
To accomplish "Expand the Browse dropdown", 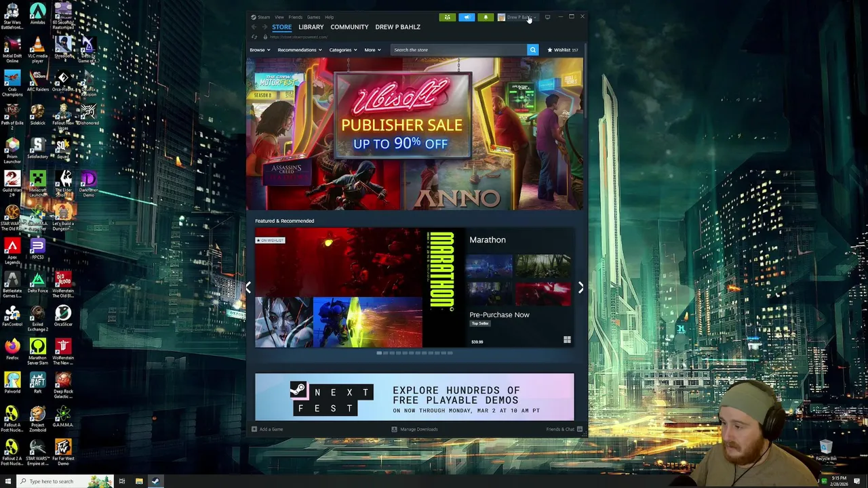I will (258, 49).
